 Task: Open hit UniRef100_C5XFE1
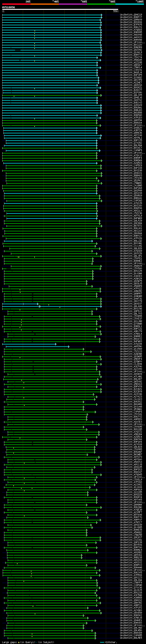(x=131, y=259)
